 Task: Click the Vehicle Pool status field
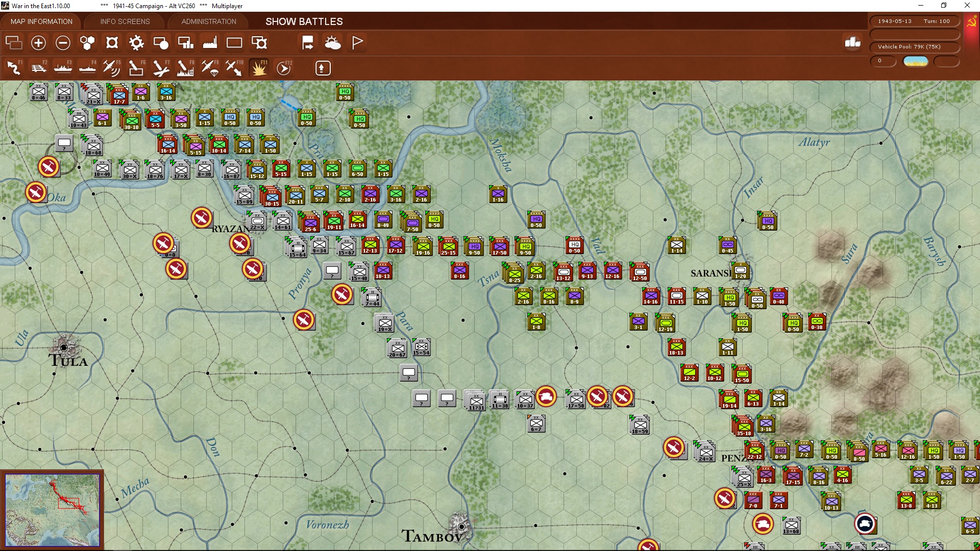tap(914, 47)
